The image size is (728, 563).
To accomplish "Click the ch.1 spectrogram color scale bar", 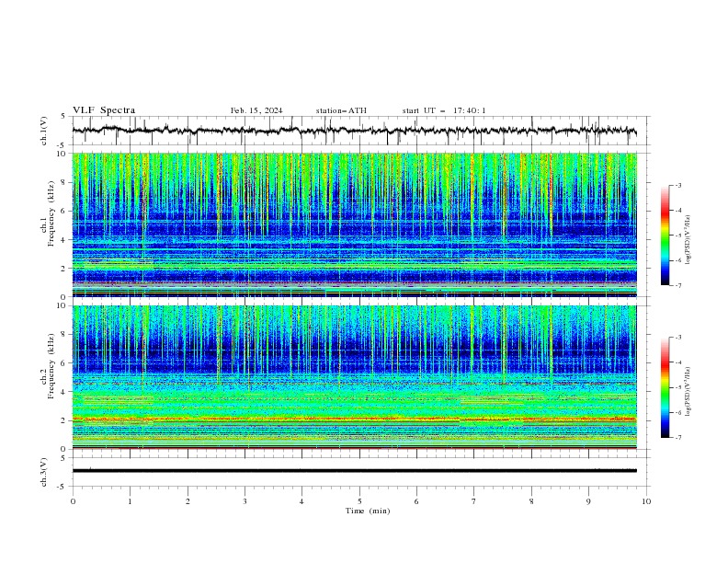I will point(665,236).
